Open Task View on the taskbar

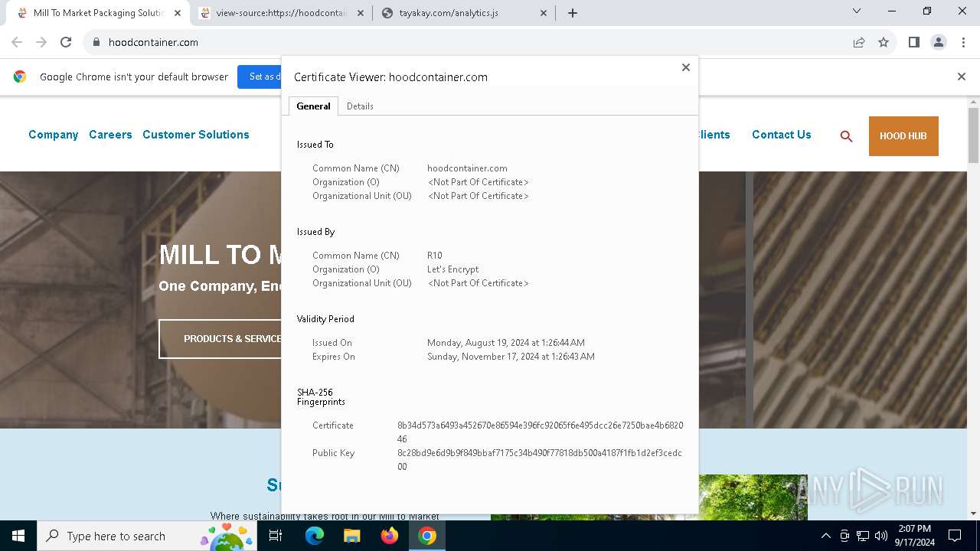click(x=276, y=536)
